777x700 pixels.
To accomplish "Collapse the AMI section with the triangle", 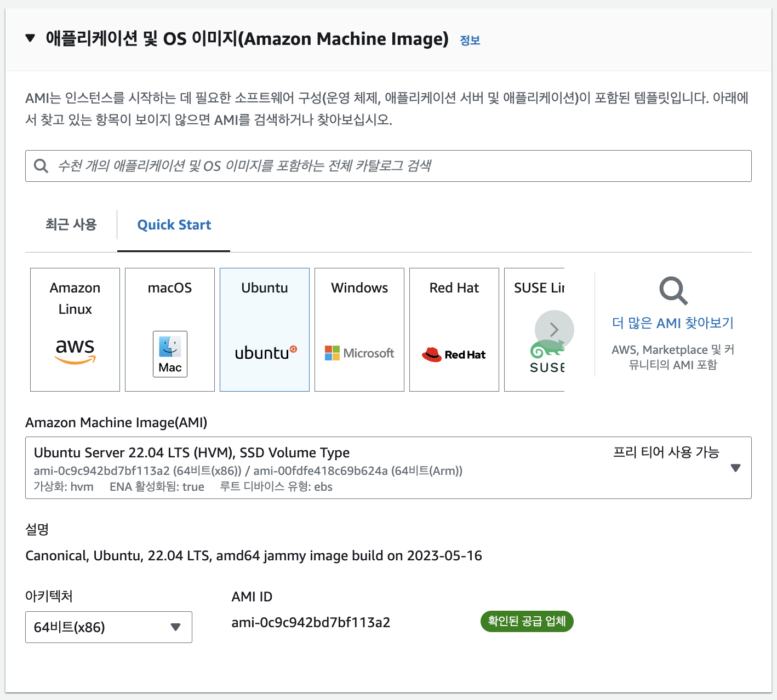I will click(x=31, y=38).
